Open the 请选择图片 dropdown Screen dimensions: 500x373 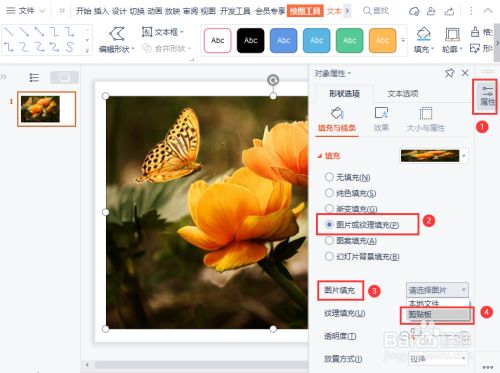click(437, 290)
